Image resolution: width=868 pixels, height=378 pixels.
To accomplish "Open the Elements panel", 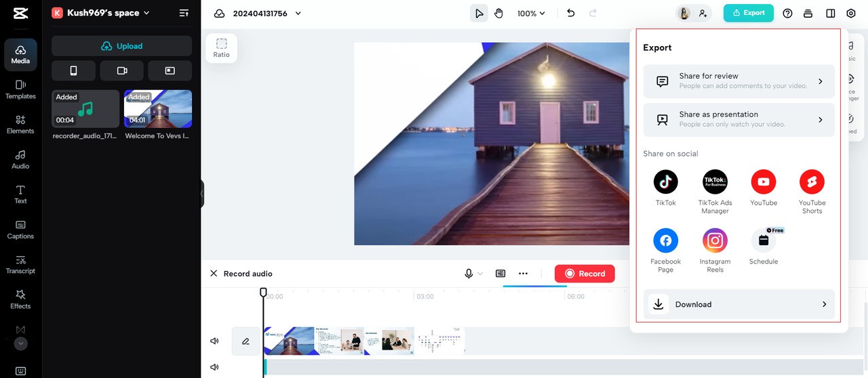I will click(x=20, y=125).
